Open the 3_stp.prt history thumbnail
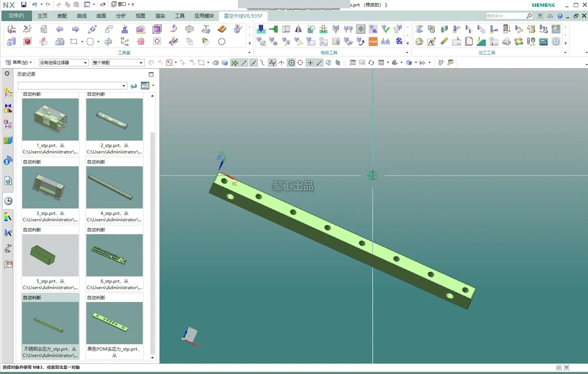 (x=51, y=187)
